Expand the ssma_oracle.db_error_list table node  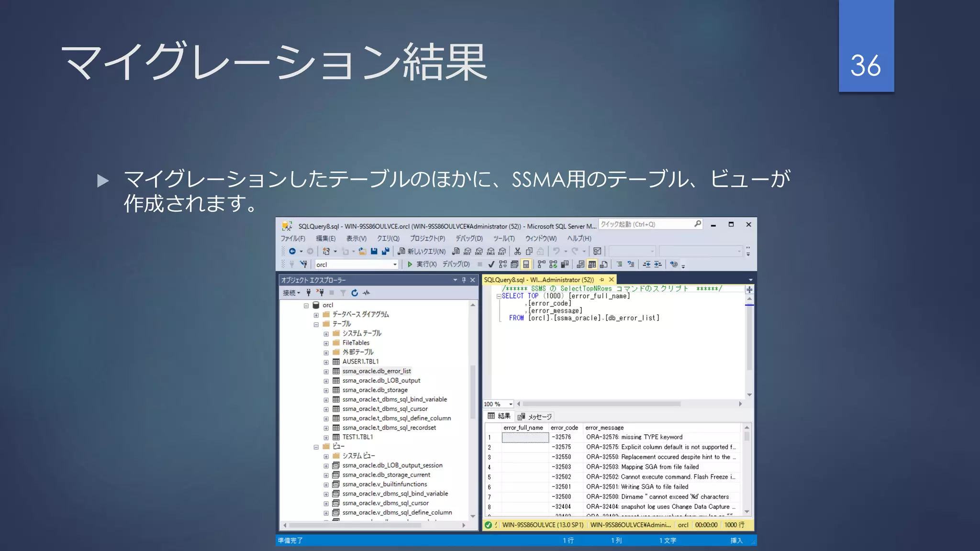pos(326,372)
